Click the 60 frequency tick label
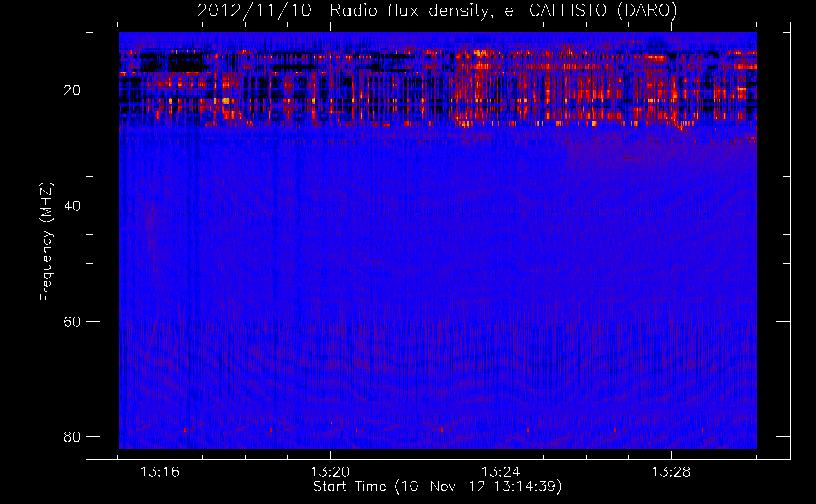 [72, 321]
